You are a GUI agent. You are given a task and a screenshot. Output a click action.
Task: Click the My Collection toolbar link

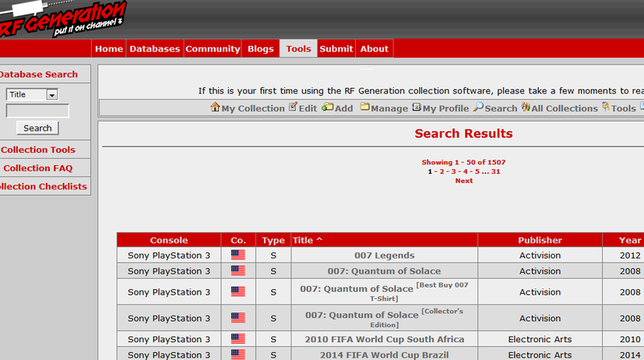(x=253, y=108)
